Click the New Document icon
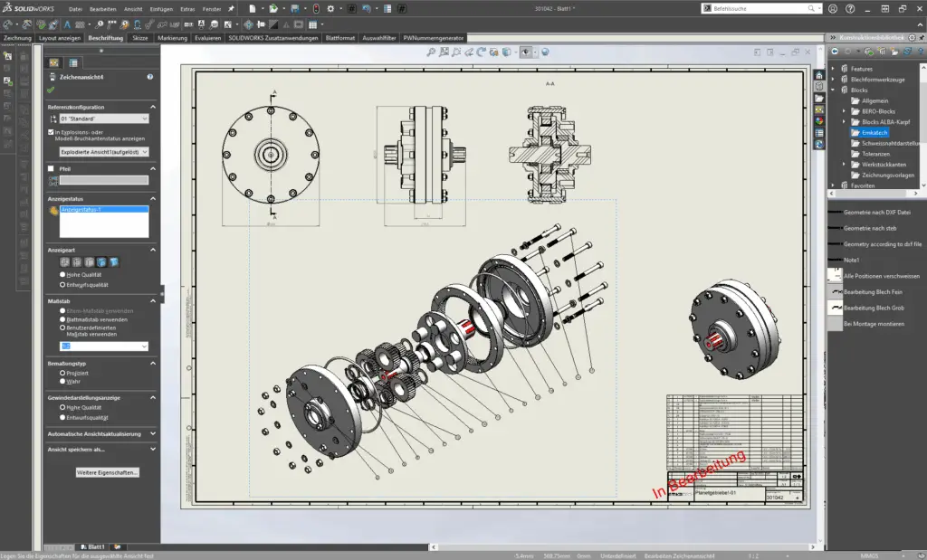927x560 pixels. click(x=253, y=9)
